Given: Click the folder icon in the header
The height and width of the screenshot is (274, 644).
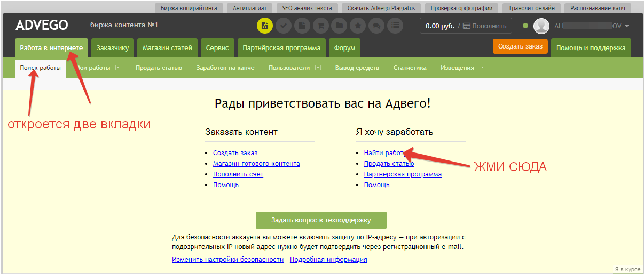Looking at the screenshot, I should click(339, 25).
